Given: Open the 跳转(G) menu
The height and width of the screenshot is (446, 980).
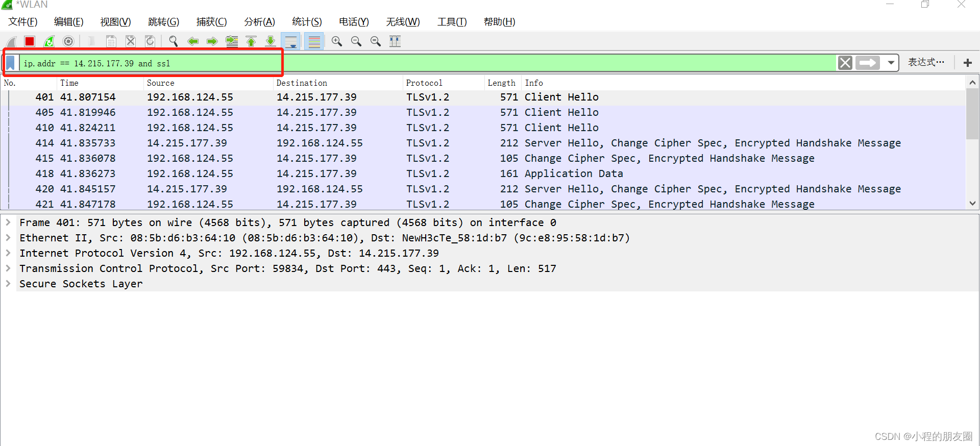Looking at the screenshot, I should (164, 22).
